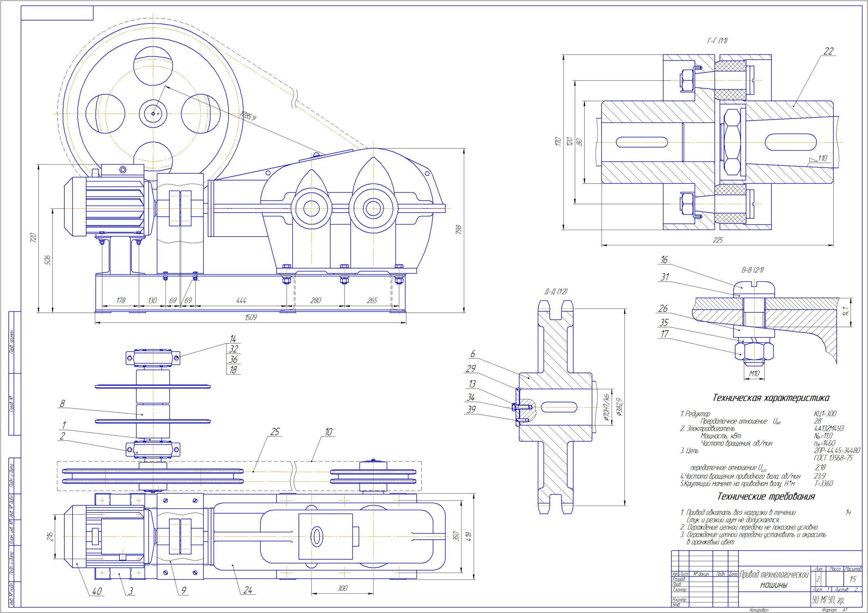Click part callout number 34

[x=471, y=397]
